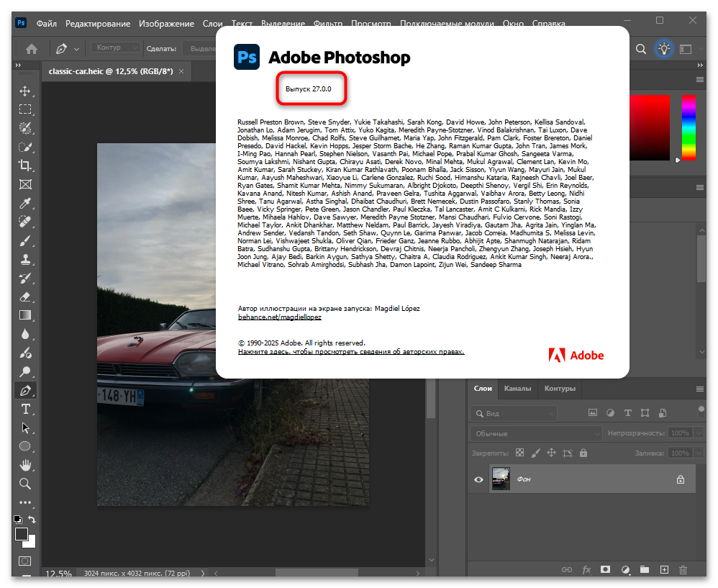Screen dimensions: 718x588
Task: Switch to the Каналы tab
Action: coord(518,389)
